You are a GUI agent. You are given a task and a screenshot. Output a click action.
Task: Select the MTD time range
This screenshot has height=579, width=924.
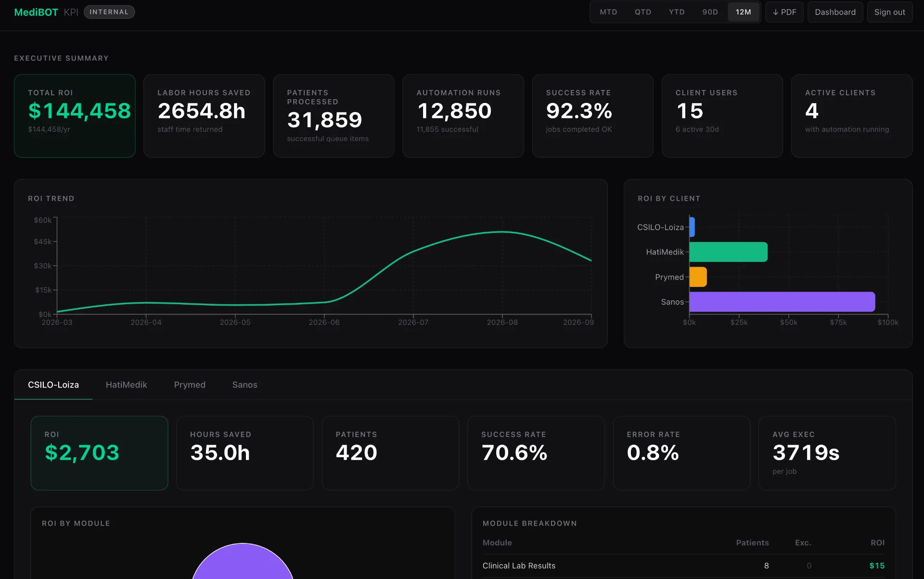(608, 12)
